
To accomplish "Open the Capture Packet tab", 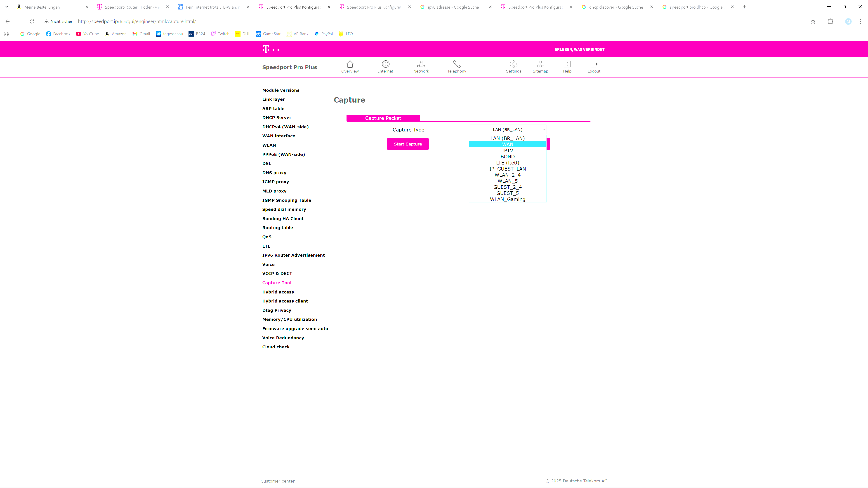I will (x=383, y=118).
